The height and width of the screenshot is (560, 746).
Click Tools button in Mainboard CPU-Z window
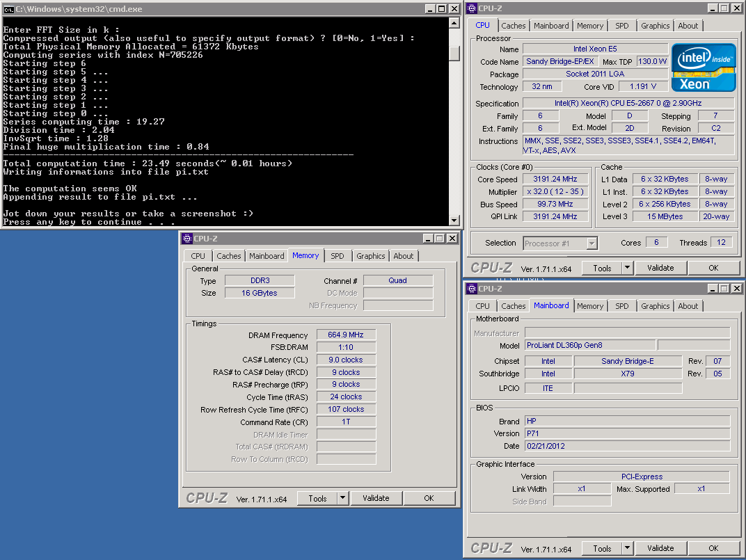click(602, 548)
